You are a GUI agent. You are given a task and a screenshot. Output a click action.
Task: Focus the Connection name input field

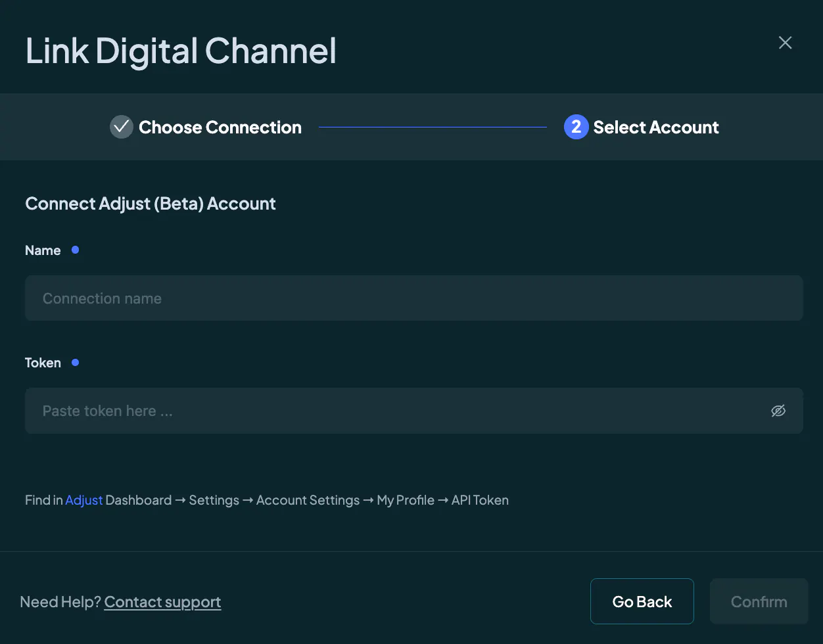(x=414, y=298)
